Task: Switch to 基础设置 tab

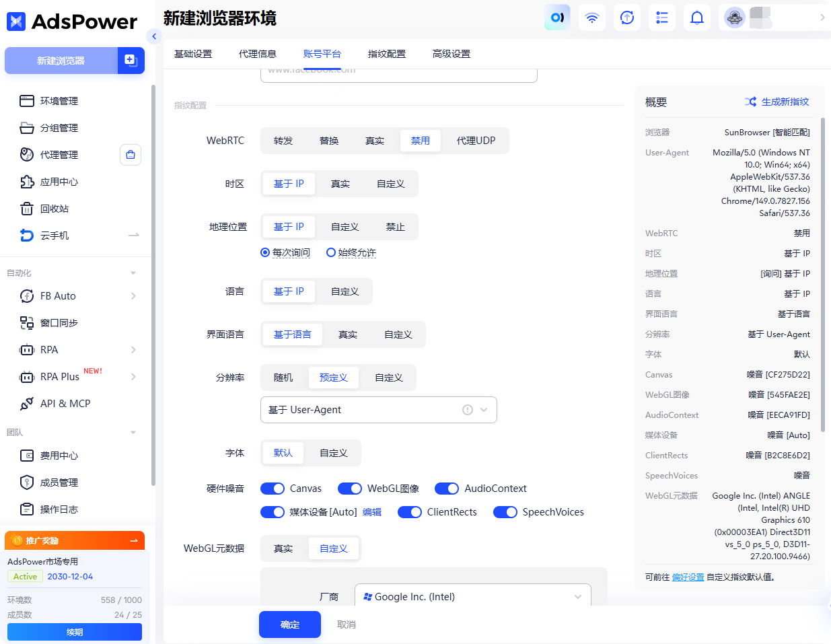Action: 193,54
